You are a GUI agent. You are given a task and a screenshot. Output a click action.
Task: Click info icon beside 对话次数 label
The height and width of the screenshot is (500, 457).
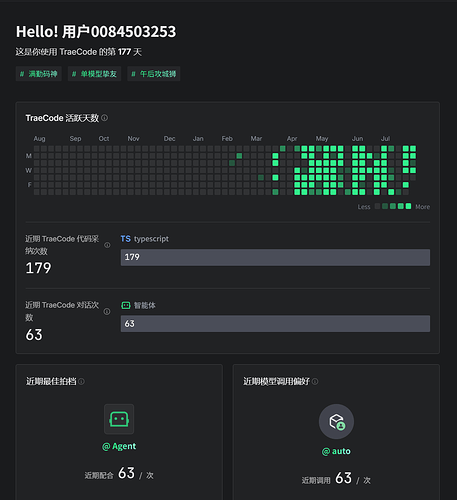(107, 311)
